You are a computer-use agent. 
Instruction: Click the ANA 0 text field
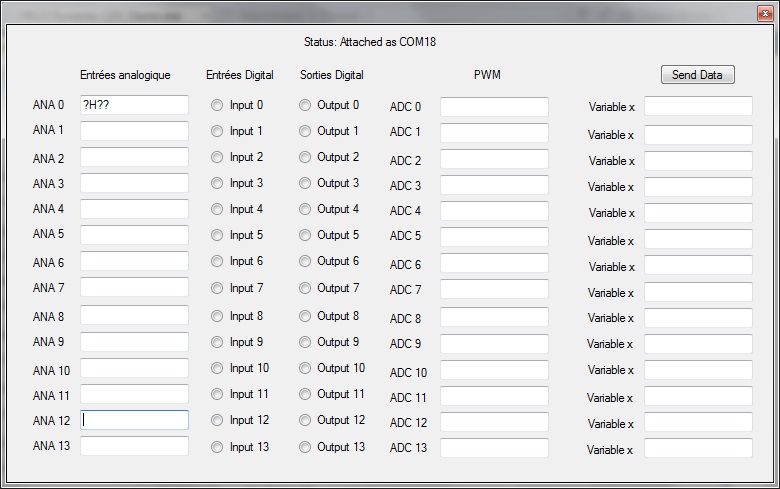point(134,105)
